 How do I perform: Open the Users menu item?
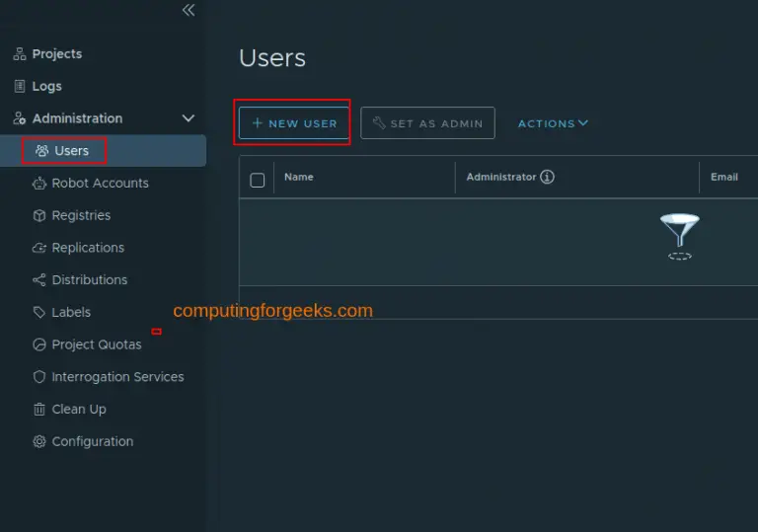click(71, 151)
